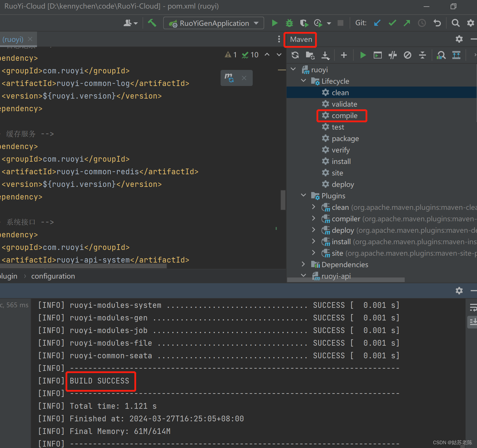Open Search Everywhere magnifier icon
477x448 pixels.
point(455,23)
